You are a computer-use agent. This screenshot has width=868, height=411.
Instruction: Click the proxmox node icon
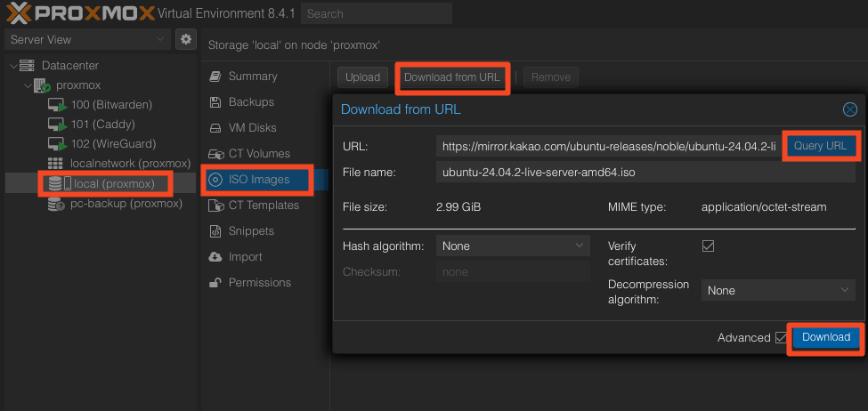click(43, 85)
